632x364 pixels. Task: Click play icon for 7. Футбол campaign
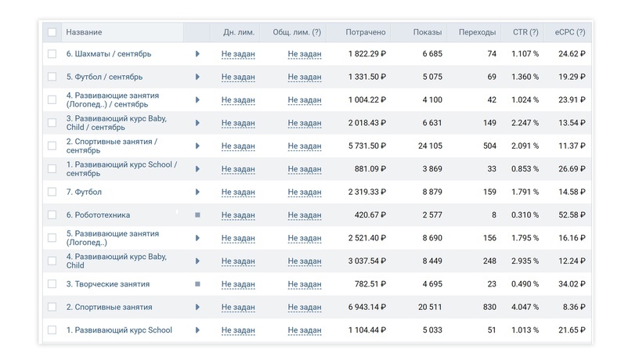coord(197,192)
